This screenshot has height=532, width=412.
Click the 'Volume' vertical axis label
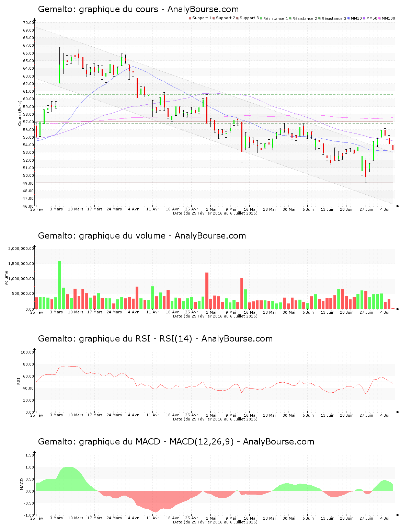tap(6, 278)
